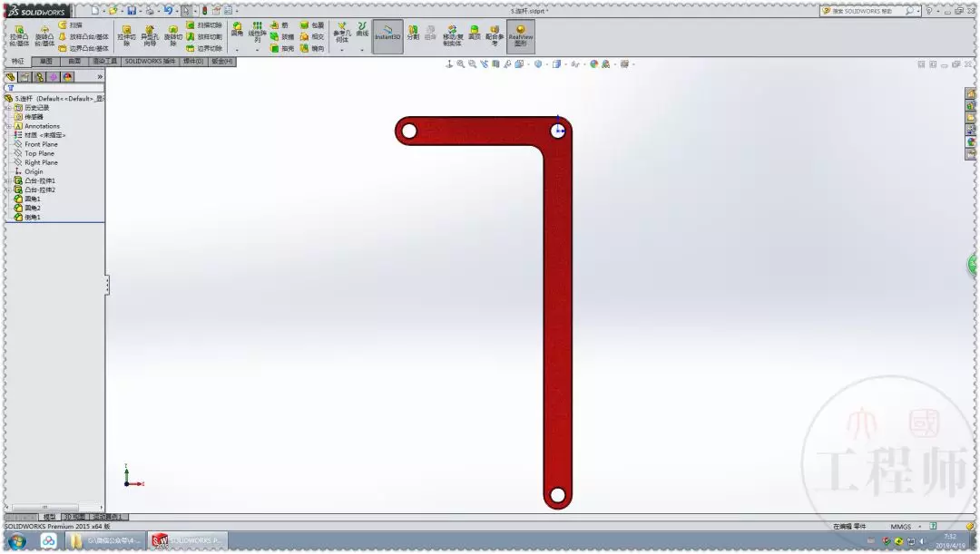Click the Move/Copy Bodies tool

[452, 35]
